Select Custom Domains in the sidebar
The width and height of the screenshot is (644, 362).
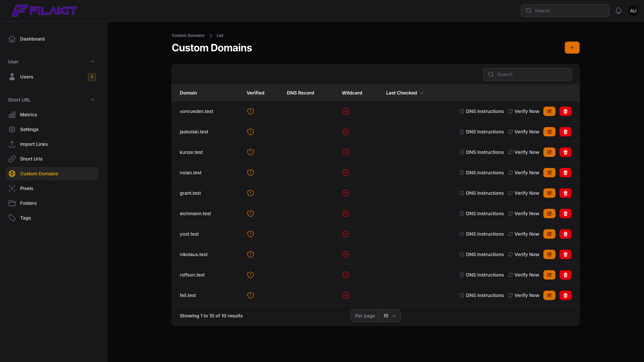click(52, 174)
